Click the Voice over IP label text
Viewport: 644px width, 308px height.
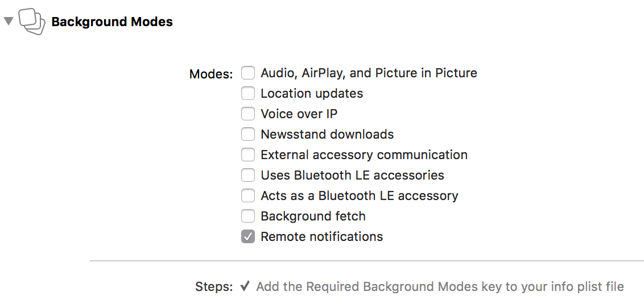point(299,114)
